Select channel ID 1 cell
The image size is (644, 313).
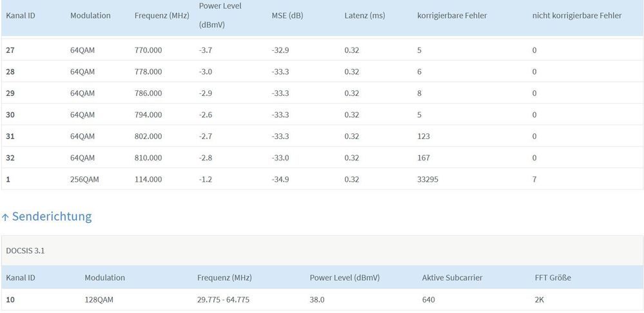pos(8,179)
